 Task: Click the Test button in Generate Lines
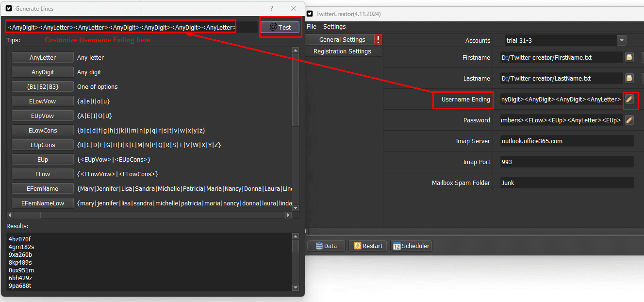pos(280,27)
